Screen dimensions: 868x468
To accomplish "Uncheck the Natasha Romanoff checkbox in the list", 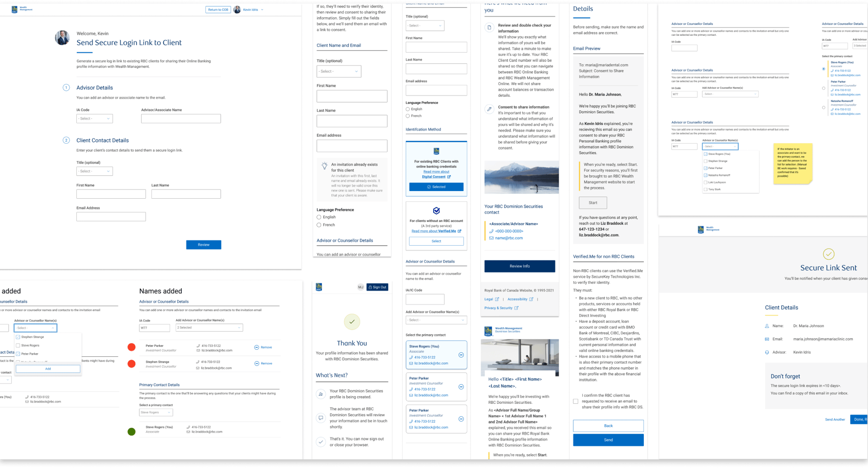I will click(x=705, y=175).
